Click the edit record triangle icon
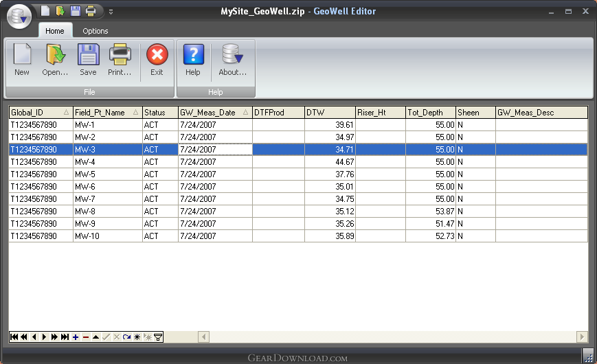This screenshot has width=597, height=364. (96, 337)
